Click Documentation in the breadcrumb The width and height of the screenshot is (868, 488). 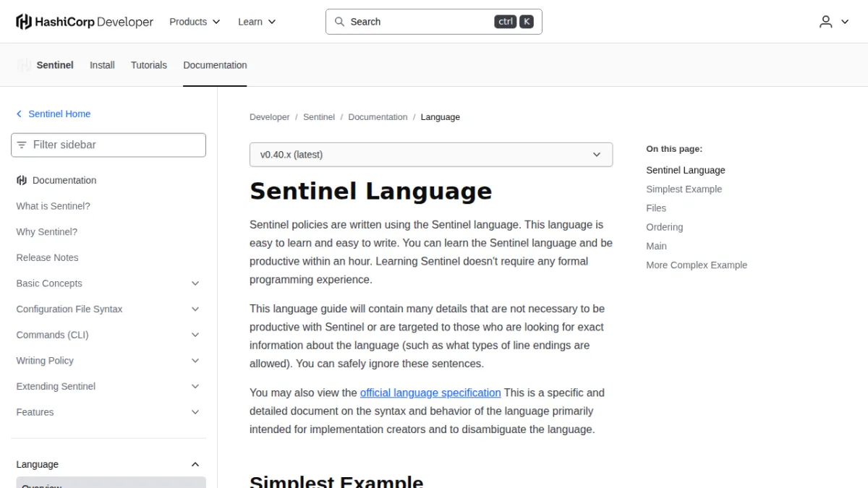tap(378, 117)
